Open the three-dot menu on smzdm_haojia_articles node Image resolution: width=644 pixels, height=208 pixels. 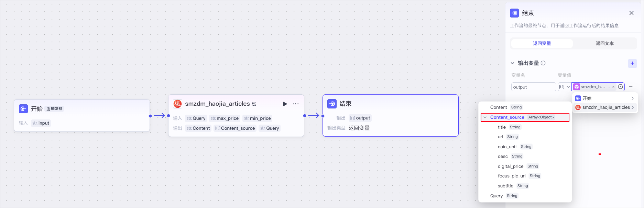(x=296, y=104)
